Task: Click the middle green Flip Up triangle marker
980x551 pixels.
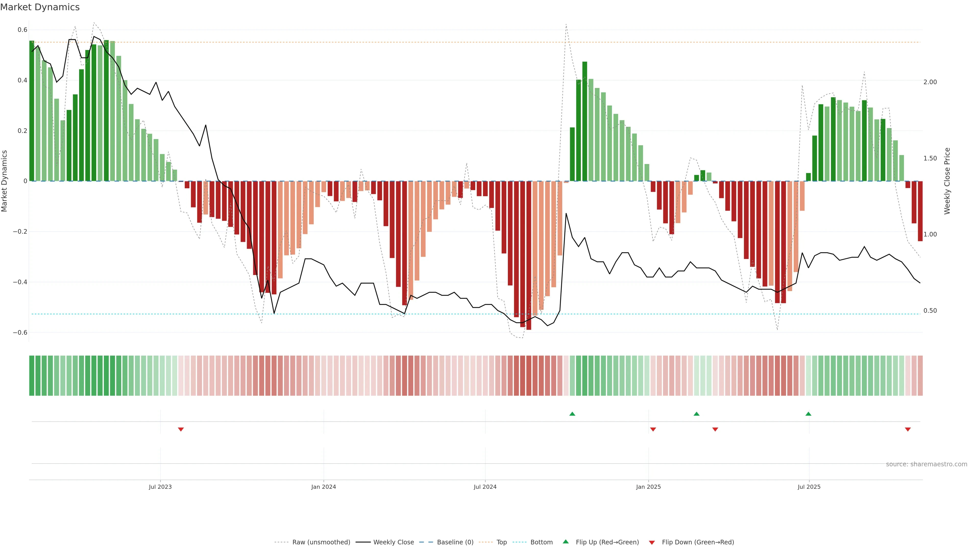Action: 696,414
